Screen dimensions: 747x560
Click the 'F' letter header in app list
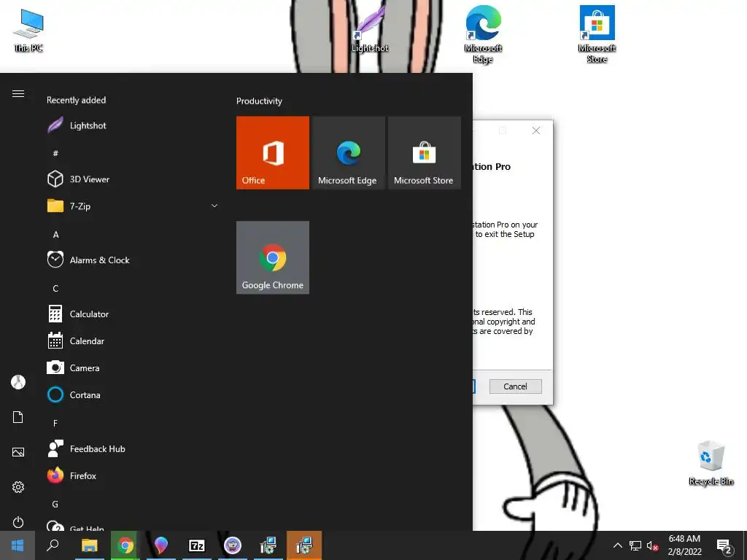click(x=55, y=424)
